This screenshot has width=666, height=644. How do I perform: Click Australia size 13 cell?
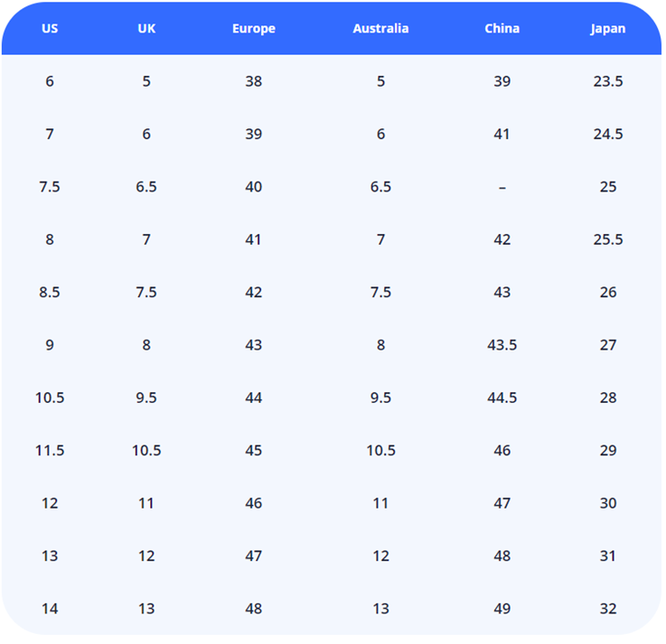tap(380, 609)
